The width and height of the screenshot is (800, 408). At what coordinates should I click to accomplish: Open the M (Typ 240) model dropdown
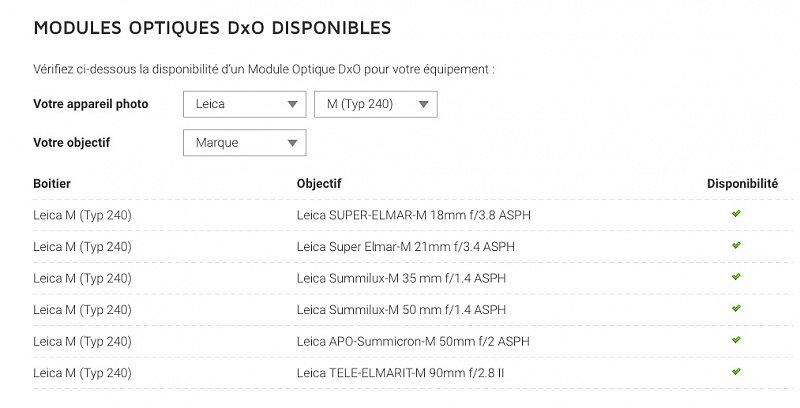[376, 105]
